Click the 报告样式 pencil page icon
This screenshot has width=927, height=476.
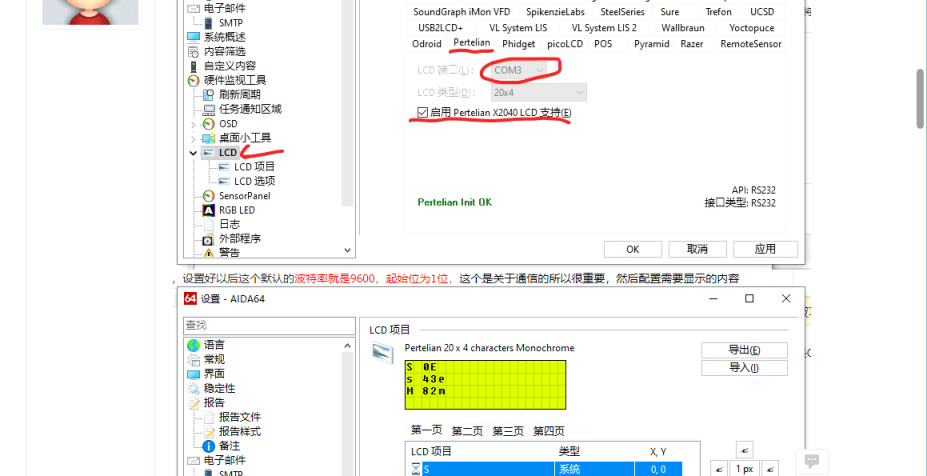(x=208, y=432)
